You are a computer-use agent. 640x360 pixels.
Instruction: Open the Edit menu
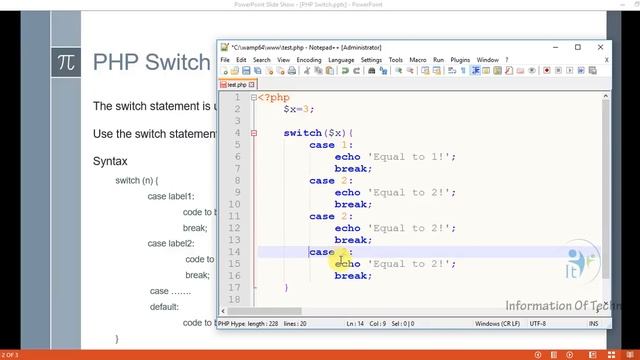tap(241, 60)
